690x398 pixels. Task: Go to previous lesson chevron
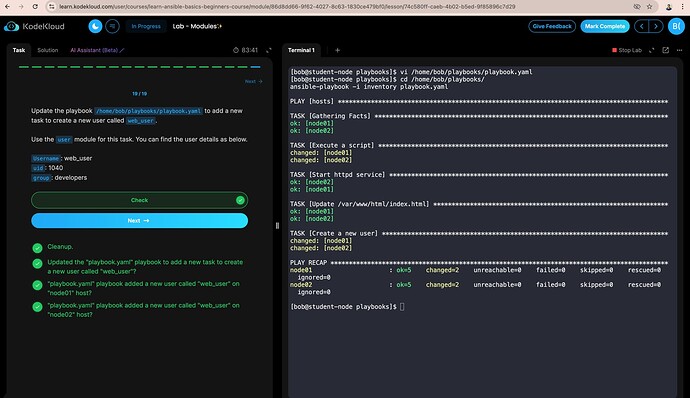coord(642,26)
